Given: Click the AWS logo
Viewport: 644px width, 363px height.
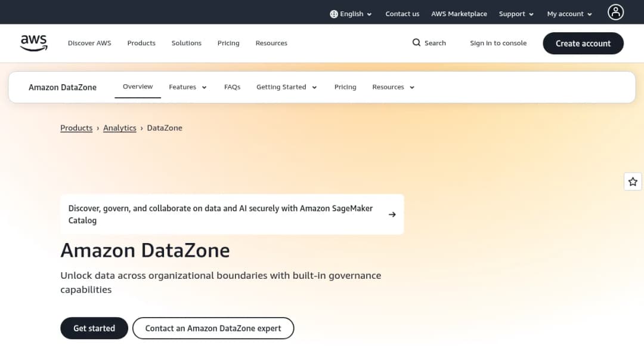Looking at the screenshot, I should [x=33, y=43].
